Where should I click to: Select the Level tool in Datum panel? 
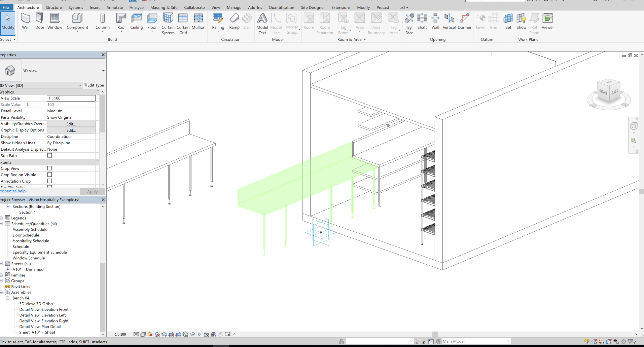(x=480, y=21)
